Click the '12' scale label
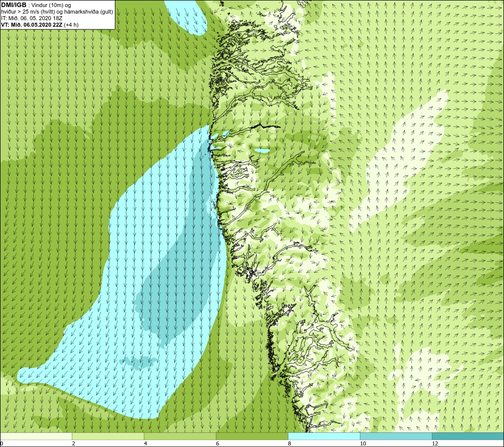The width and height of the screenshot is (504, 447). [435, 443]
